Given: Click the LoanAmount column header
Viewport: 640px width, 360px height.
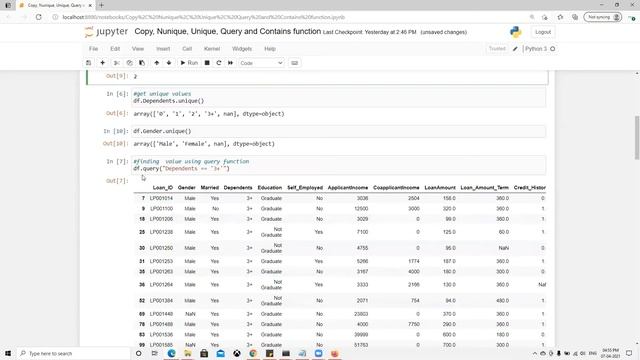Looking at the screenshot, I should tap(440, 188).
